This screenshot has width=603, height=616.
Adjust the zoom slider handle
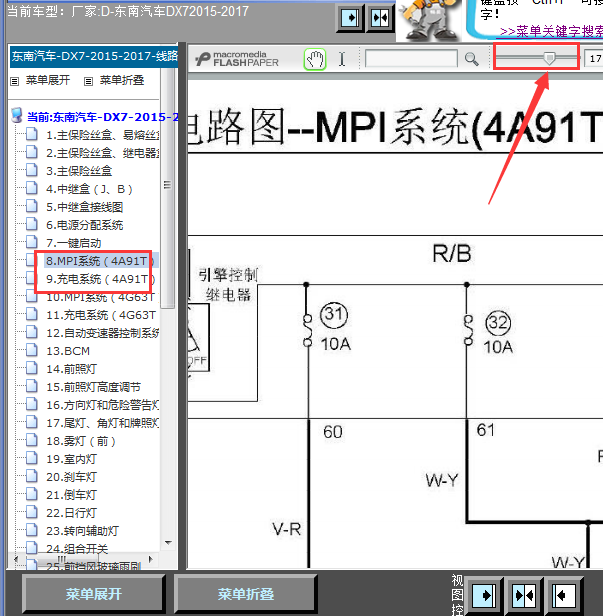(x=549, y=58)
